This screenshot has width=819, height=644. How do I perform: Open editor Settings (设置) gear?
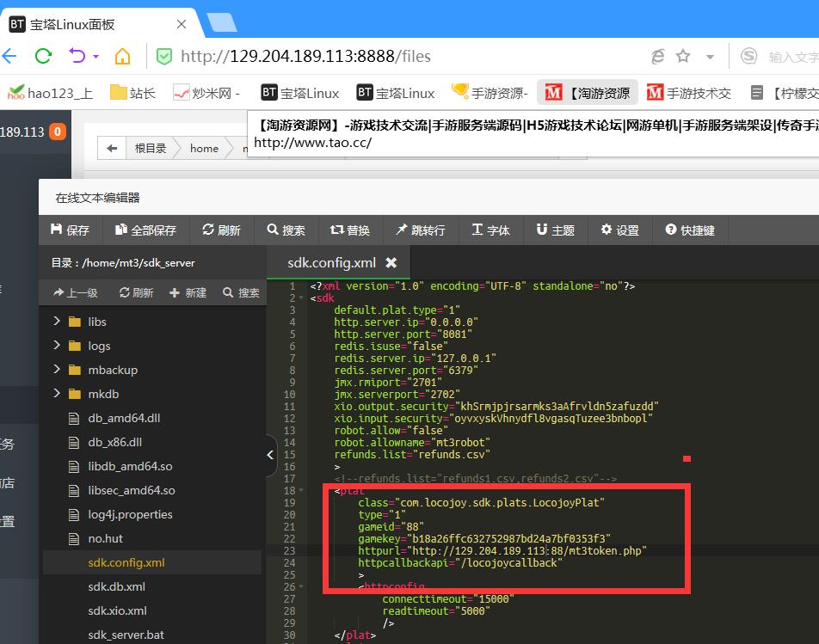tap(619, 230)
